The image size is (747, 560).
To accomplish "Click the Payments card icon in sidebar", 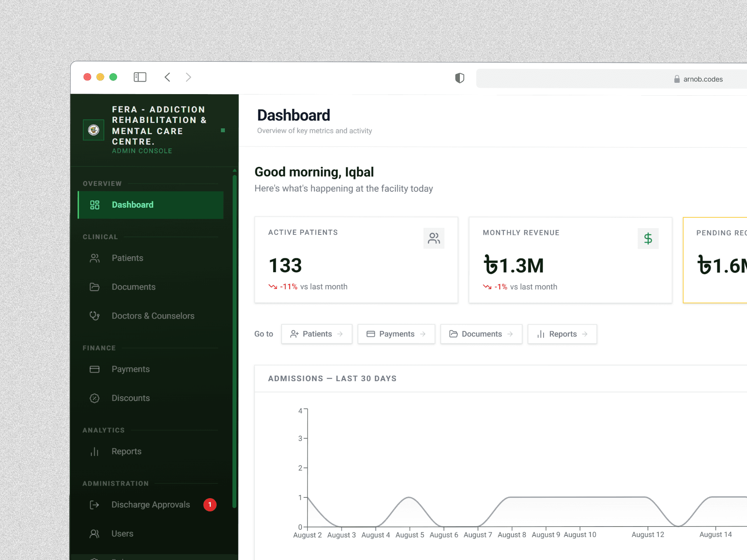I will [x=95, y=369].
